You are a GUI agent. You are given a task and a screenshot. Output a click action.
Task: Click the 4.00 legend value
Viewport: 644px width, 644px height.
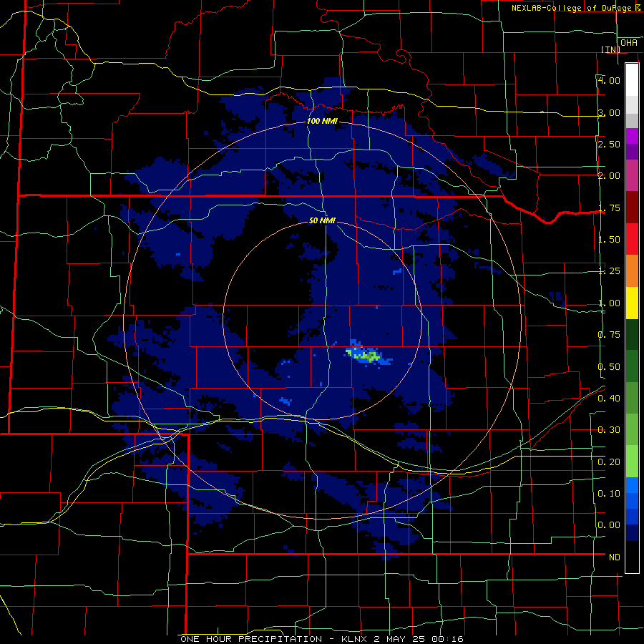pos(609,80)
